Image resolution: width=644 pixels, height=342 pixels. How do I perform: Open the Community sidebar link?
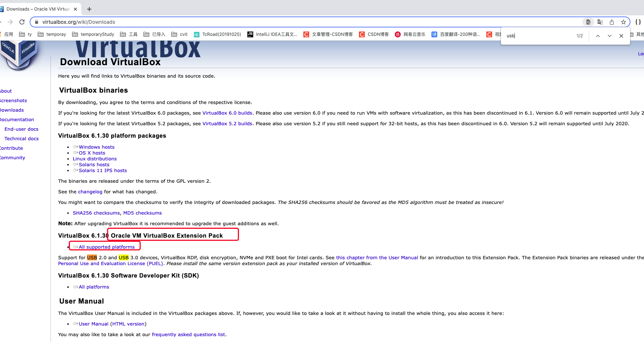click(x=12, y=158)
